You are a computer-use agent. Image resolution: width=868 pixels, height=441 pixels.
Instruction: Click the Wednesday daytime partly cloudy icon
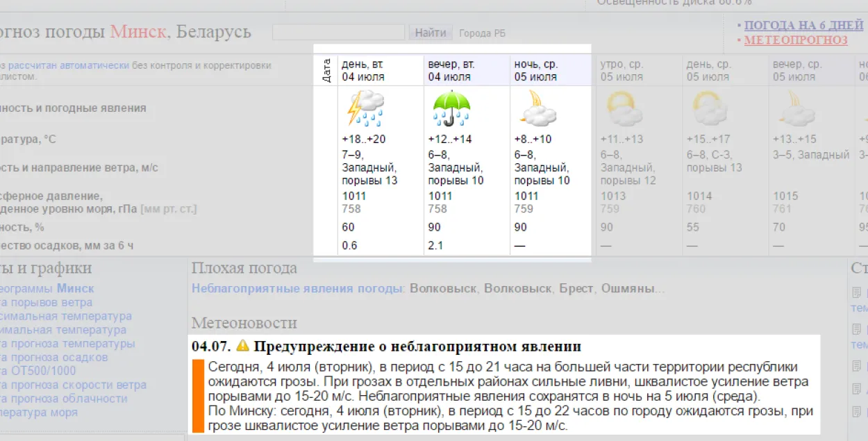click(710, 108)
